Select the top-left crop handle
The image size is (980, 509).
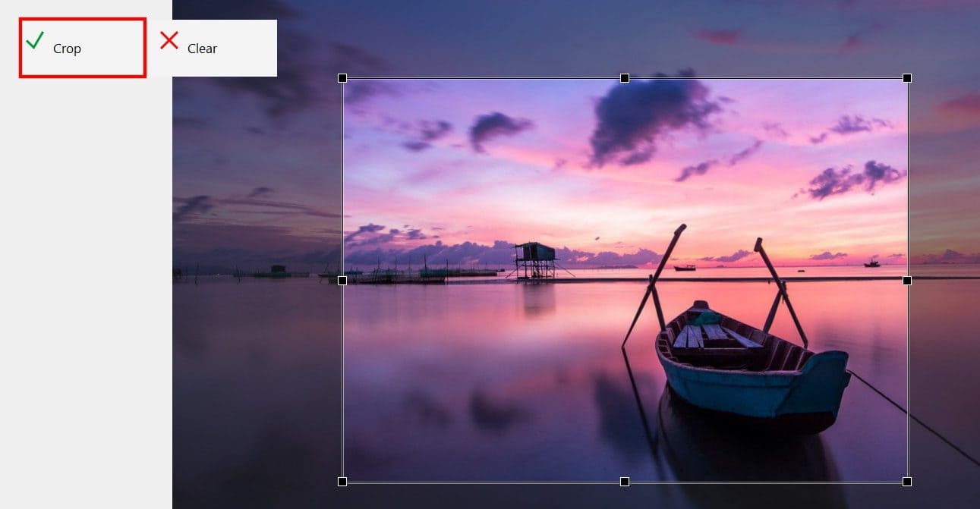tap(343, 77)
